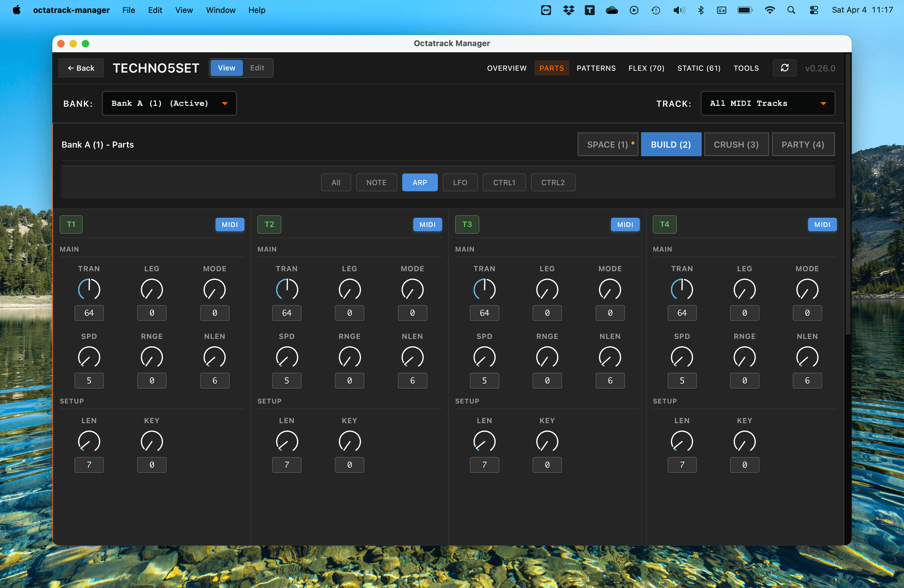Switch to the PATTERNS tab
This screenshot has width=904, height=588.
click(596, 68)
